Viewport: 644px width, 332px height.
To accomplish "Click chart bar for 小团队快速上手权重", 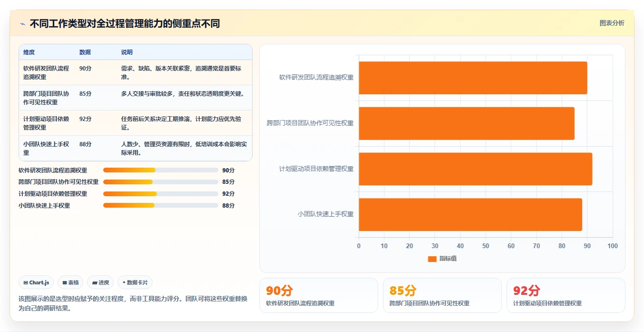I will pos(470,214).
